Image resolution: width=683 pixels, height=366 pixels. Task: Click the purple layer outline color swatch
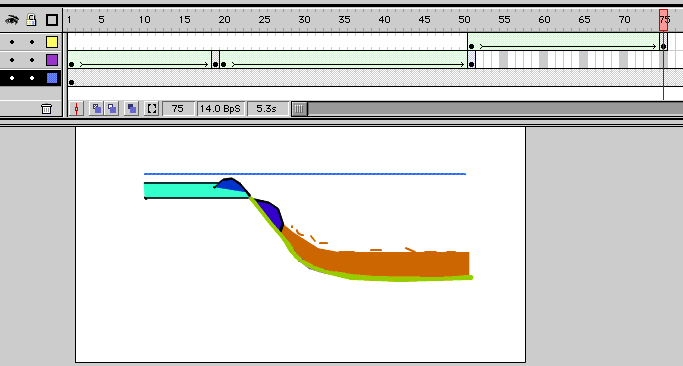point(52,60)
